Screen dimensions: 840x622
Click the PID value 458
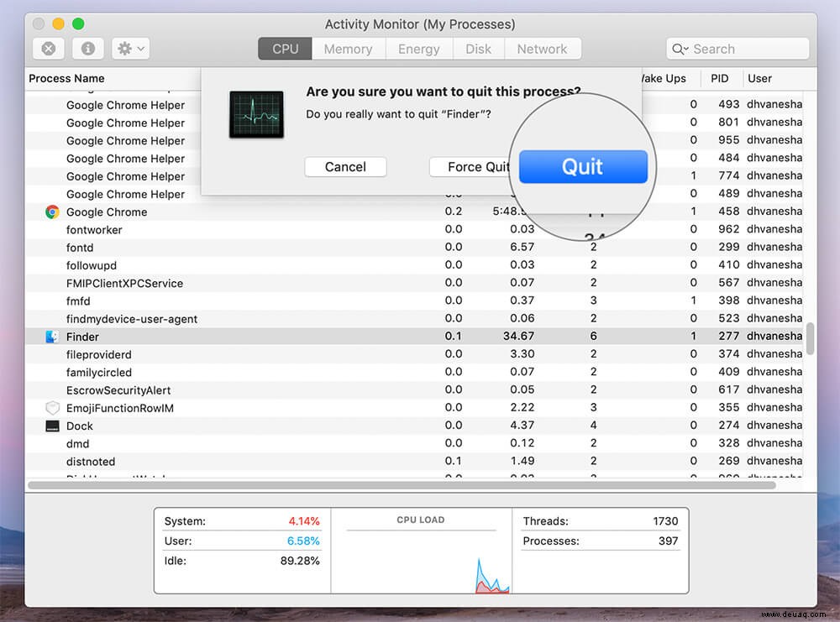[728, 212]
